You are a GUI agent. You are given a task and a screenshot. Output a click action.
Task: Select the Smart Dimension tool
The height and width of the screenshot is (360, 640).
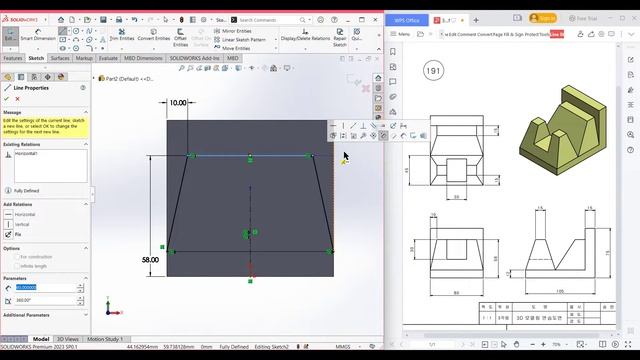click(38, 35)
